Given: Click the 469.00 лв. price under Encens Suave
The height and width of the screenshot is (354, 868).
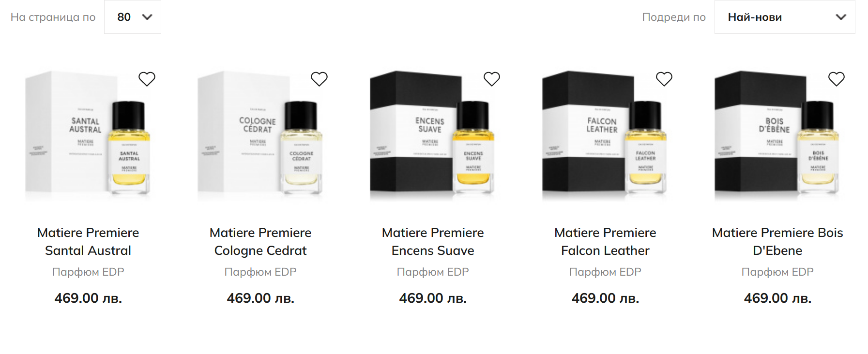Looking at the screenshot, I should point(433,298).
